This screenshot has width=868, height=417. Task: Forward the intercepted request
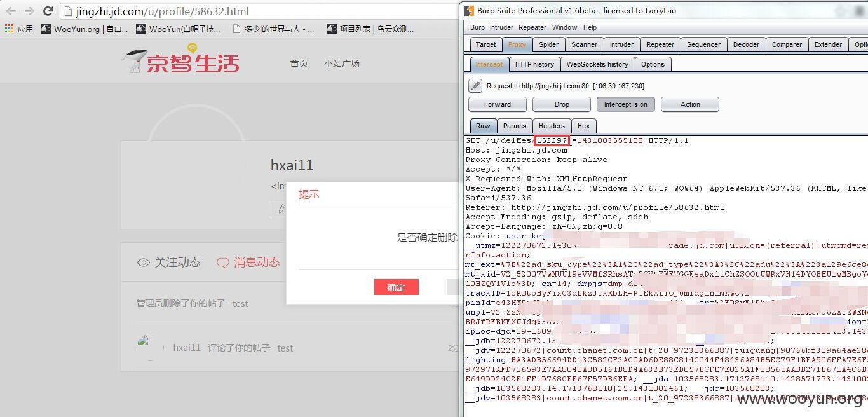[x=498, y=104]
